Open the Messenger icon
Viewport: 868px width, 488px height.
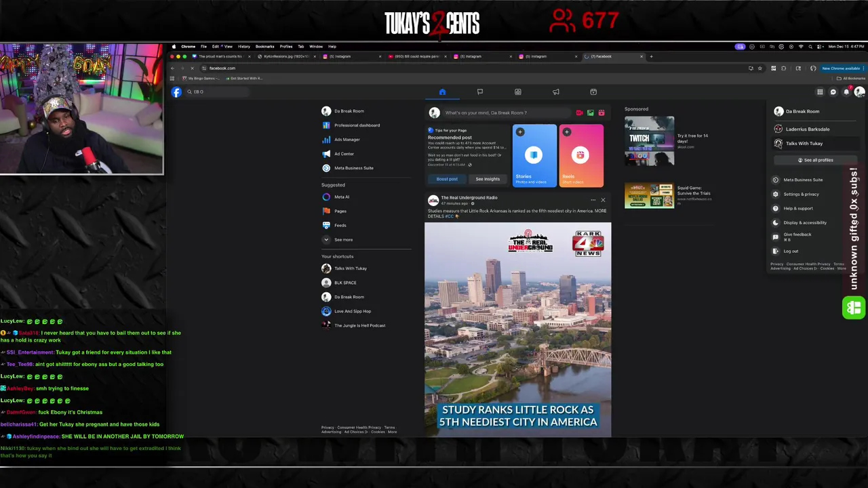coord(833,92)
